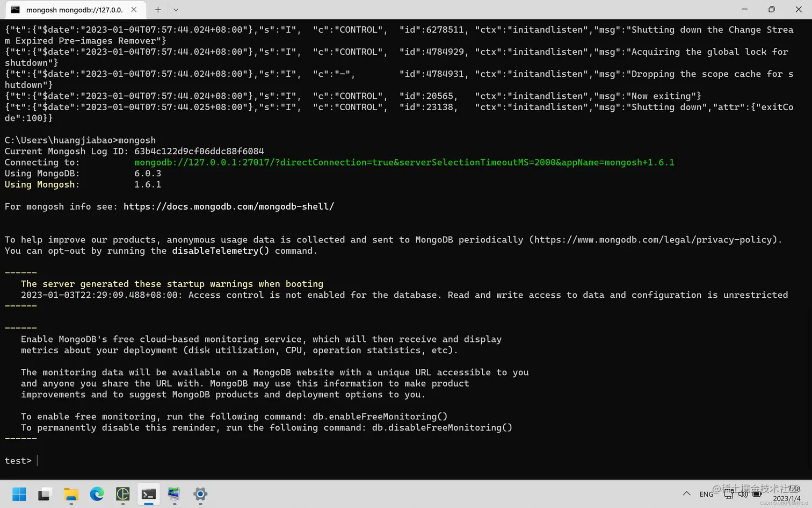
Task: Click 'Connecting to:' label
Action: pos(42,162)
